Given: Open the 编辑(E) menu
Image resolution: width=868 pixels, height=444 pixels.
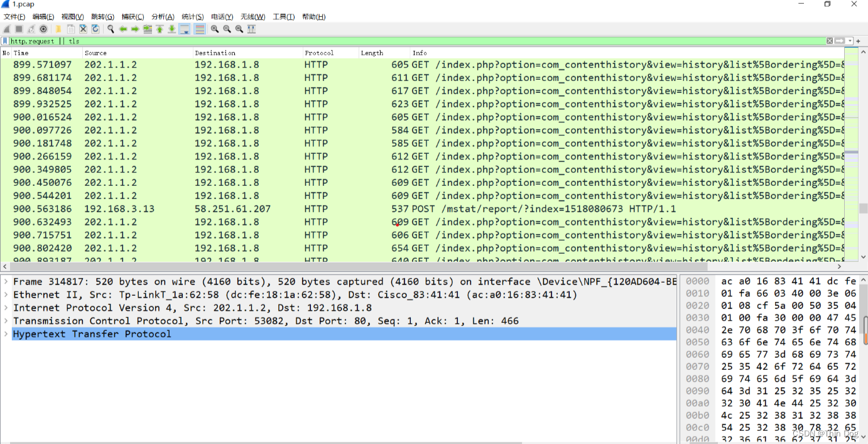Looking at the screenshot, I should click(43, 17).
